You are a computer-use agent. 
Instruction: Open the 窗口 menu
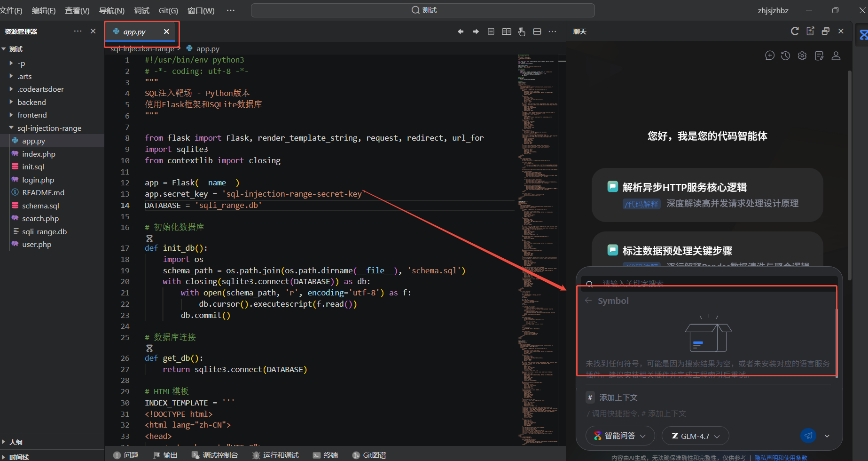click(201, 10)
